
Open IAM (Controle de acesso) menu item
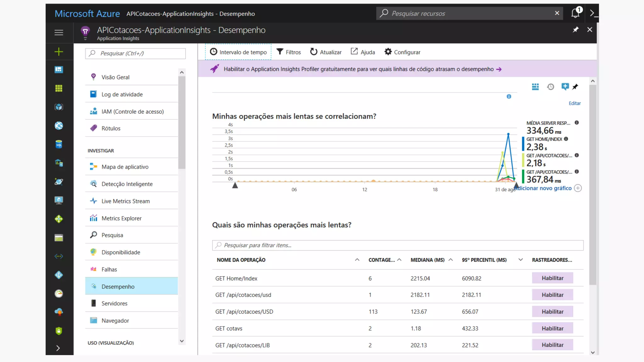[x=131, y=112]
